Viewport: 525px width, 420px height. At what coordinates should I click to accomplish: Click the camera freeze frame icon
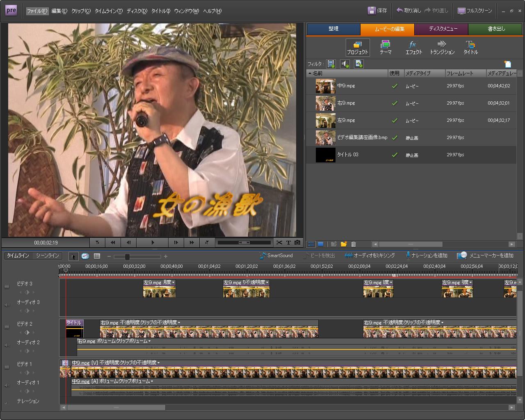pyautogui.click(x=297, y=243)
